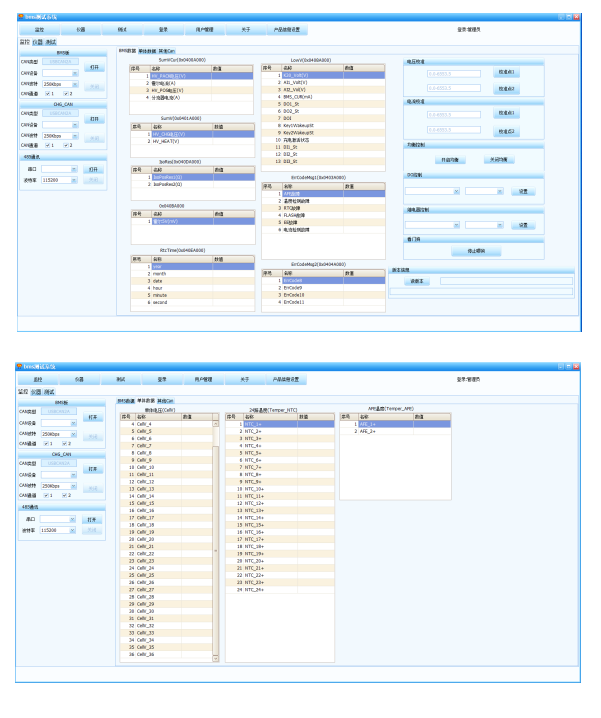Select the NTC_5+ row in temperature table
The height and width of the screenshot is (718, 601).
pyautogui.click(x=253, y=453)
